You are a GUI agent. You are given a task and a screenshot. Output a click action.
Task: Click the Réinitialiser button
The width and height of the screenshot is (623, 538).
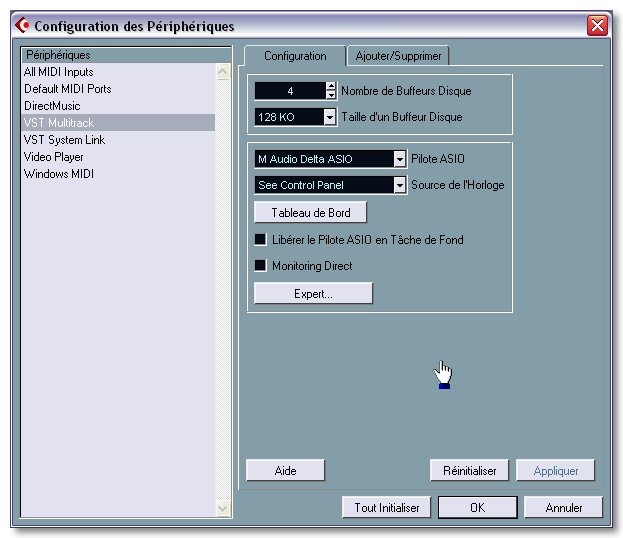click(x=469, y=471)
